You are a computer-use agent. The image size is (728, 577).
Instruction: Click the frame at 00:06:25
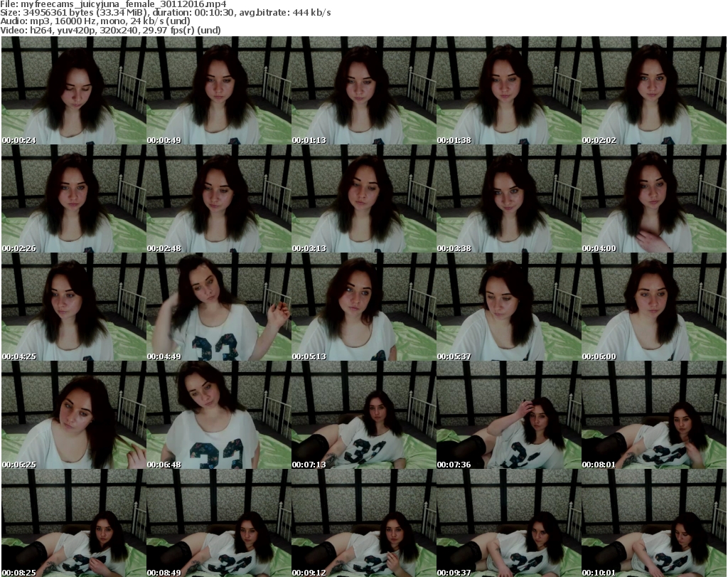click(73, 415)
